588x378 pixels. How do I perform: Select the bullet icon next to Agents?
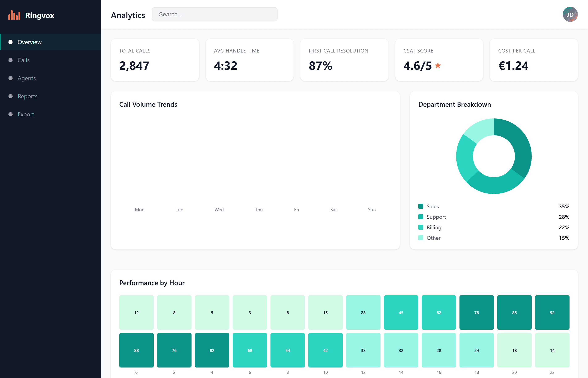pos(10,78)
